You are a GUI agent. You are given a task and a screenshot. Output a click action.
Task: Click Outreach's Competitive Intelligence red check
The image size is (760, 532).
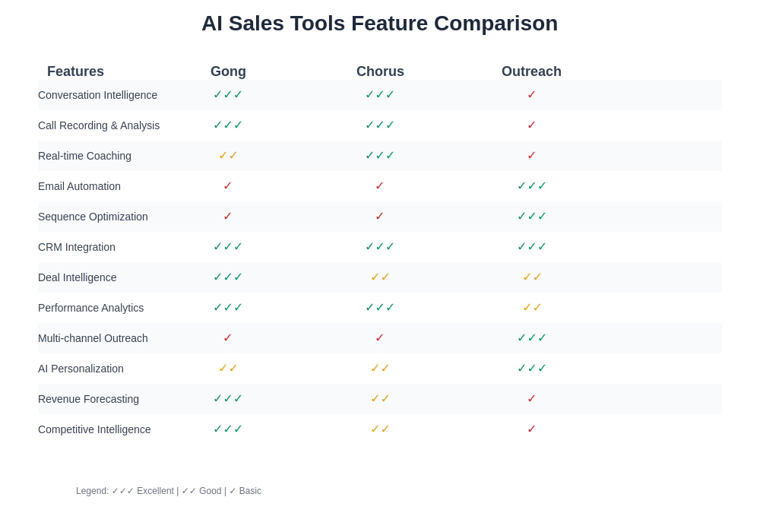tap(532, 429)
